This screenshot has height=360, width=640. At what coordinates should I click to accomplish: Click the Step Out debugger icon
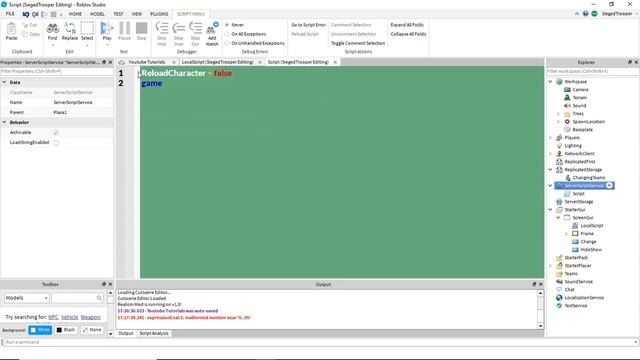(196, 28)
